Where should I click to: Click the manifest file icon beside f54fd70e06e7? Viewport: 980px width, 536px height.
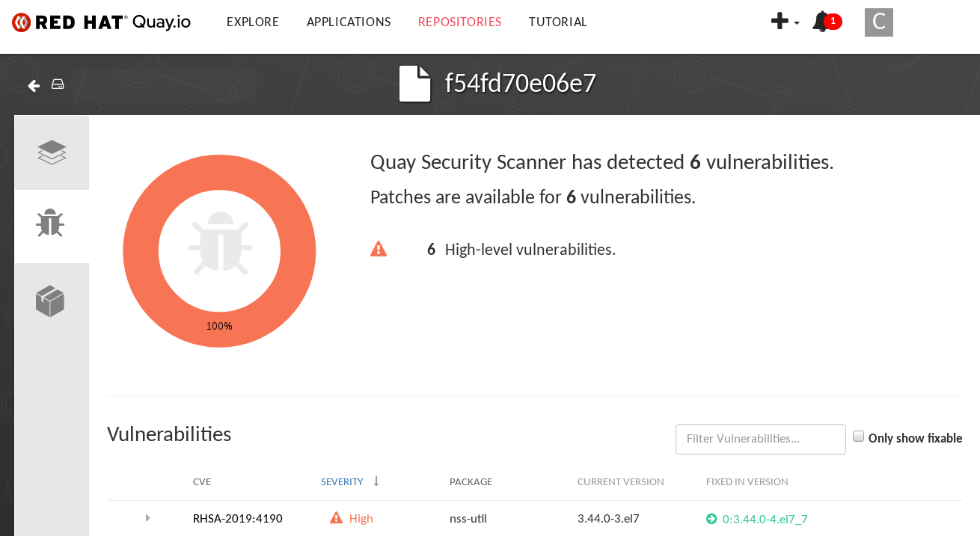click(415, 83)
